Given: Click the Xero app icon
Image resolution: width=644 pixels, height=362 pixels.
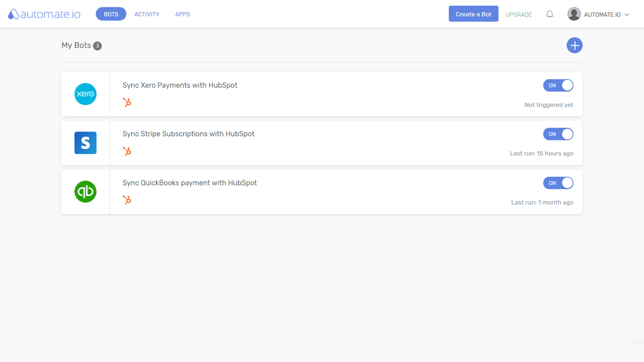Looking at the screenshot, I should pos(85,94).
